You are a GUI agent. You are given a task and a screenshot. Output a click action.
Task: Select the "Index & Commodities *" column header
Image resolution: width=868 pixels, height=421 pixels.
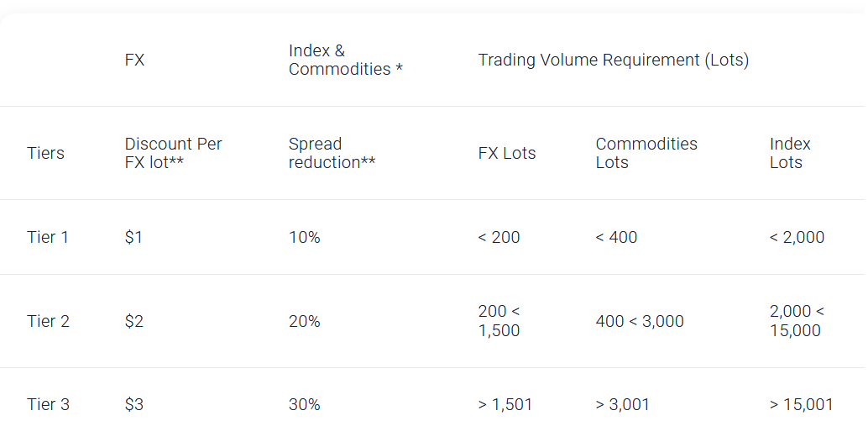click(345, 60)
